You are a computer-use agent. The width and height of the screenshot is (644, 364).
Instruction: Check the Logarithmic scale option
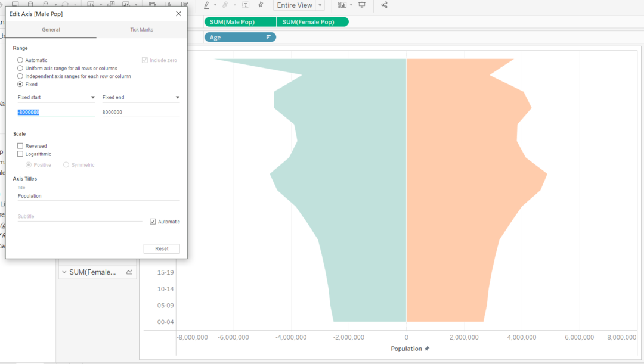pos(20,154)
